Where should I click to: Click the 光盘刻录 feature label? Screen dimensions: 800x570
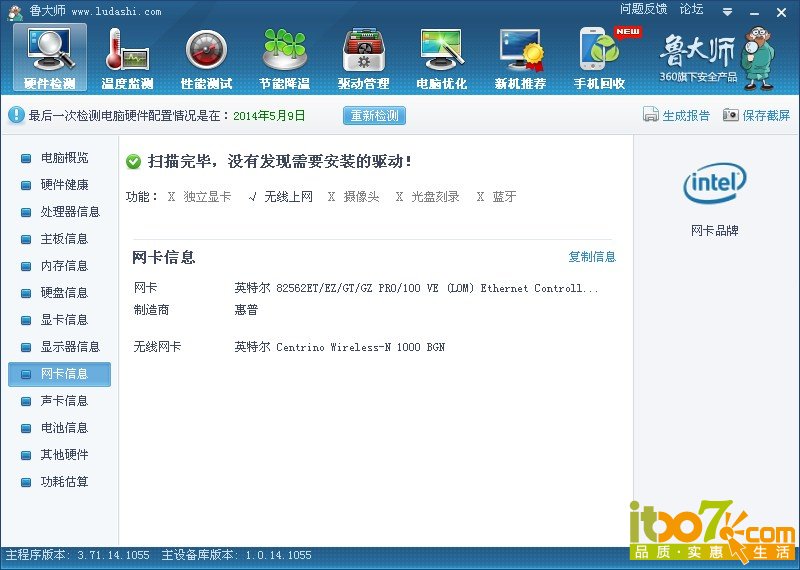435,196
